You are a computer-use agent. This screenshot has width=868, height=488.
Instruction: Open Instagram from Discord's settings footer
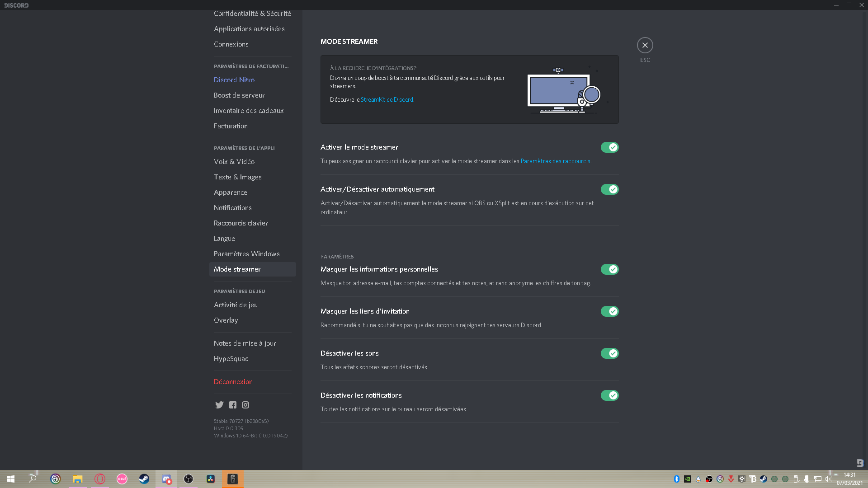[x=245, y=405]
